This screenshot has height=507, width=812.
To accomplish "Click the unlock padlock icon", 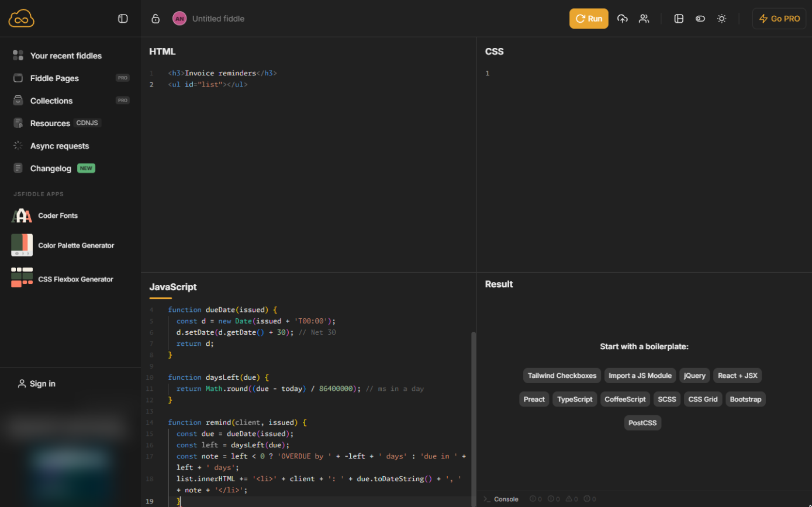I will pos(156,19).
